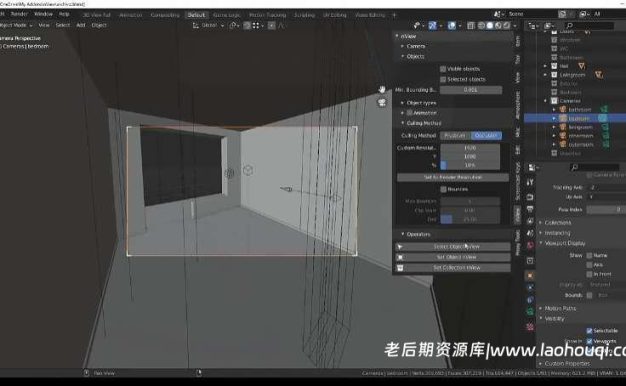
Task: Collapse the nView panel
Action: [x=397, y=36]
